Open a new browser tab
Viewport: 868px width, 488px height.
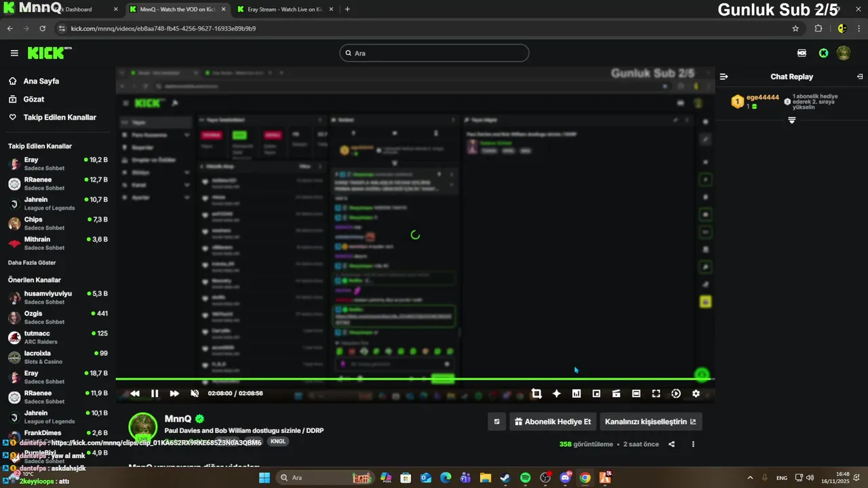click(x=347, y=9)
